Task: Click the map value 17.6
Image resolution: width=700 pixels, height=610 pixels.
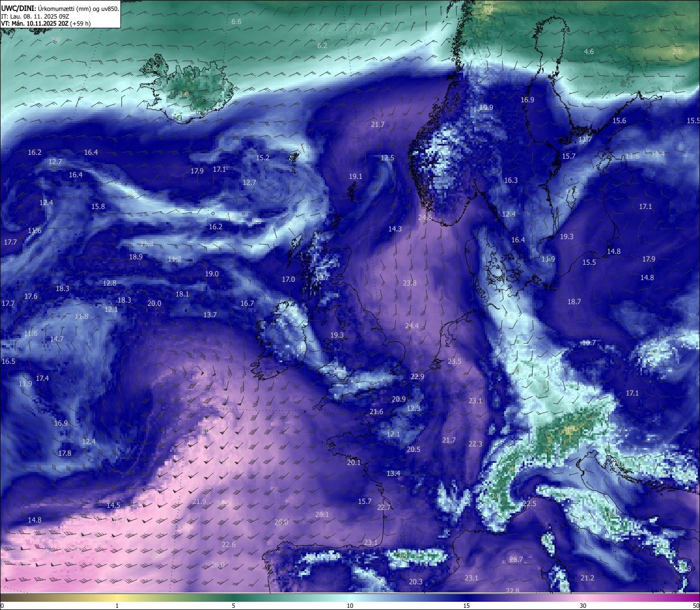Action: coord(31,297)
